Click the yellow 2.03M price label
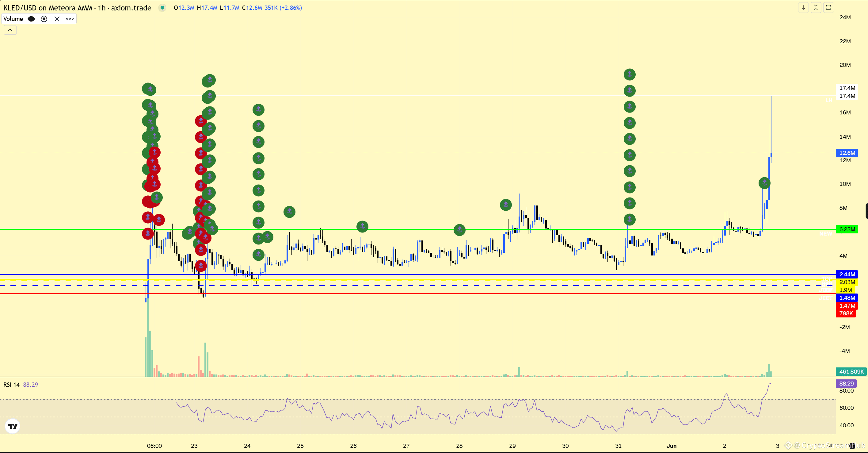This screenshot has width=868, height=453. coord(847,282)
